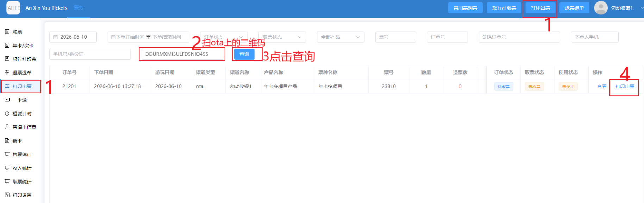This screenshot has height=203, width=644.
Task: Open 购票 in the sidebar menu
Action: [x=20, y=32]
